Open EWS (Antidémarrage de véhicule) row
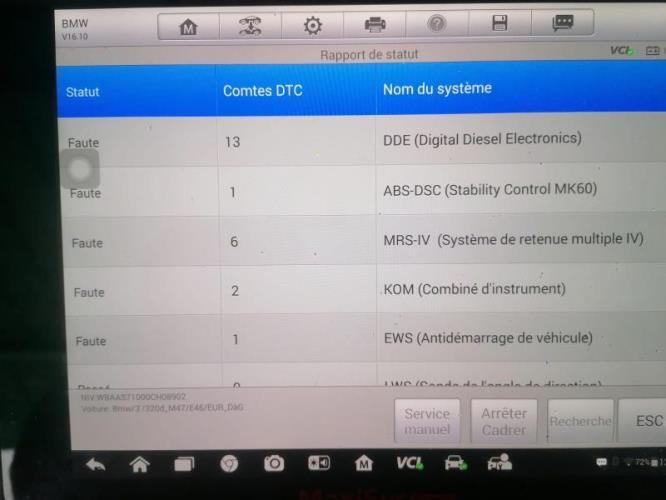Viewport: 666px width, 500px height. click(367, 339)
